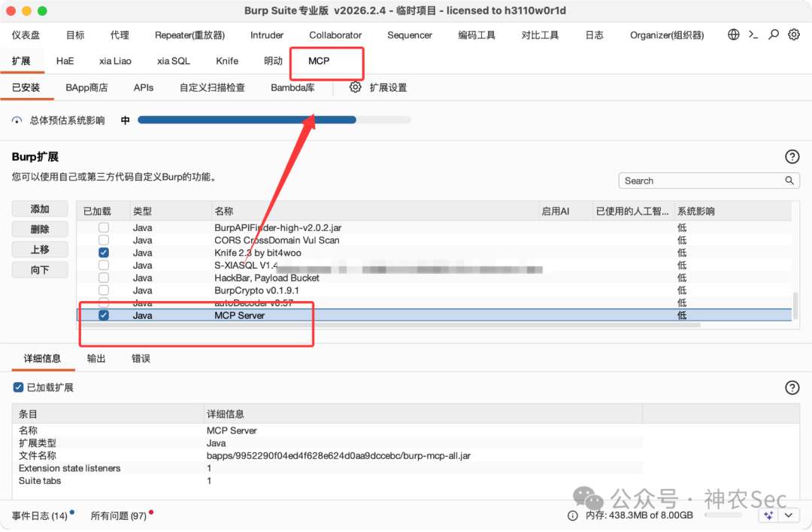Click the info icon beside 内存 status
812x532 pixels.
click(572, 515)
